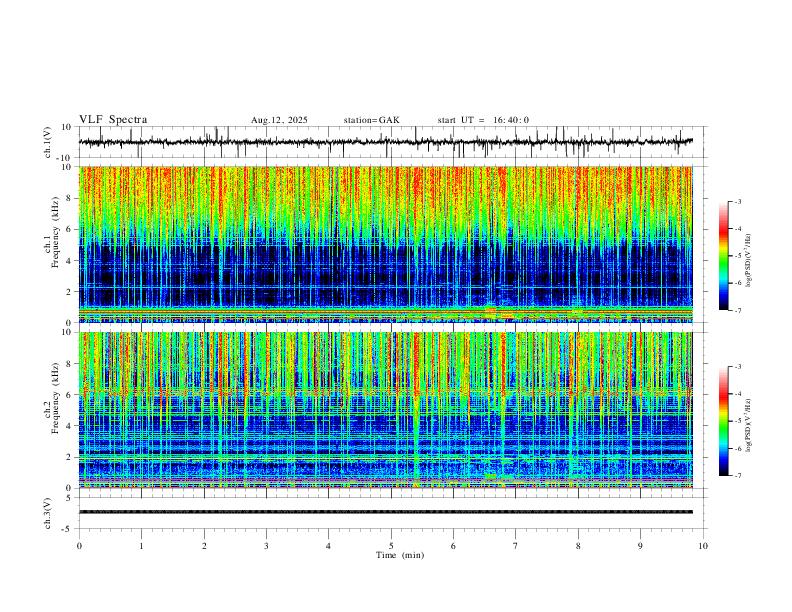Click the 9 minute tick label on time axis
The height and width of the screenshot is (612, 792).
click(640, 546)
